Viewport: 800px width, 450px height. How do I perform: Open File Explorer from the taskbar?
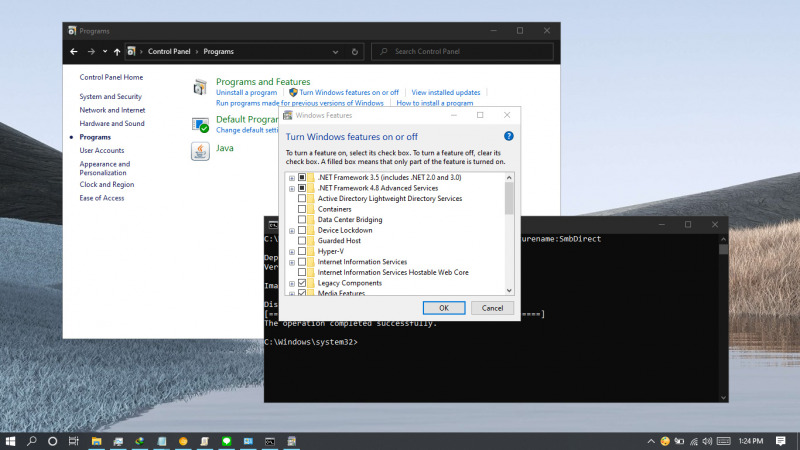click(x=96, y=441)
